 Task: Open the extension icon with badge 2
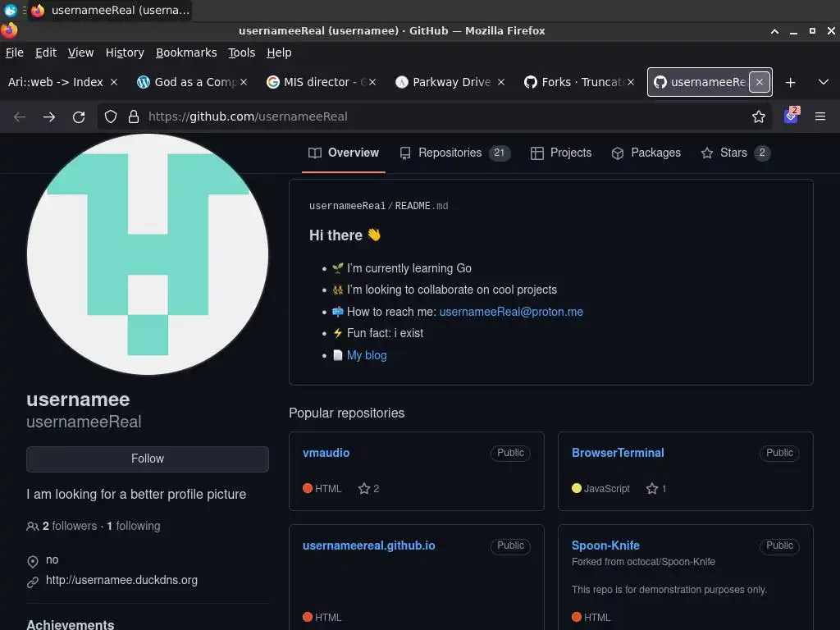(792, 116)
